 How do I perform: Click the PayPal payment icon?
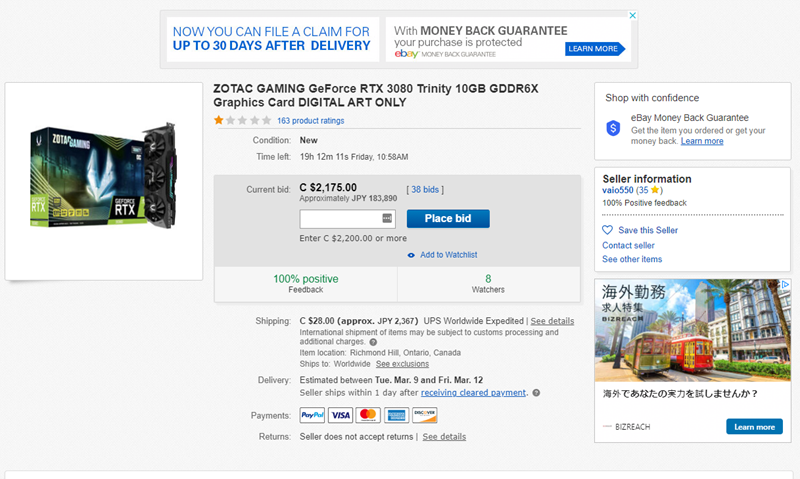(312, 415)
